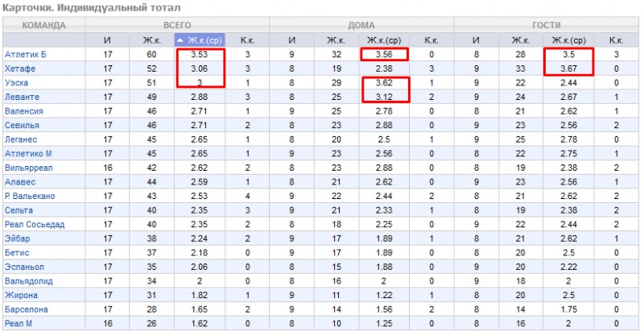Image resolution: width=644 pixels, height=332 pixels.
Task: Sort by the Ж.к. column under ДОМА
Action: tap(336, 40)
